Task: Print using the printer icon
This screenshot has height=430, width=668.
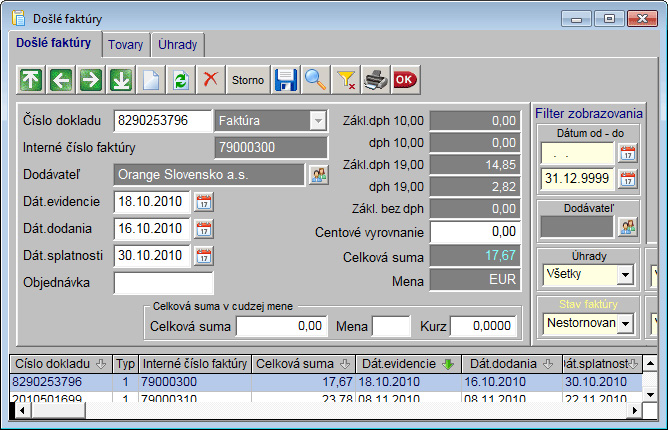Action: point(375,78)
